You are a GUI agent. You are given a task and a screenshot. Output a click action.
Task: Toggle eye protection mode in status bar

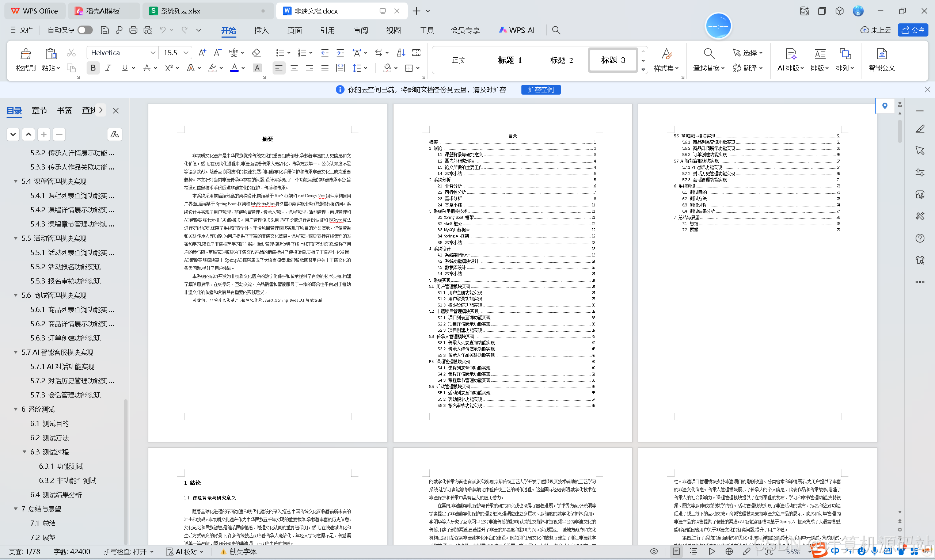tap(654, 551)
